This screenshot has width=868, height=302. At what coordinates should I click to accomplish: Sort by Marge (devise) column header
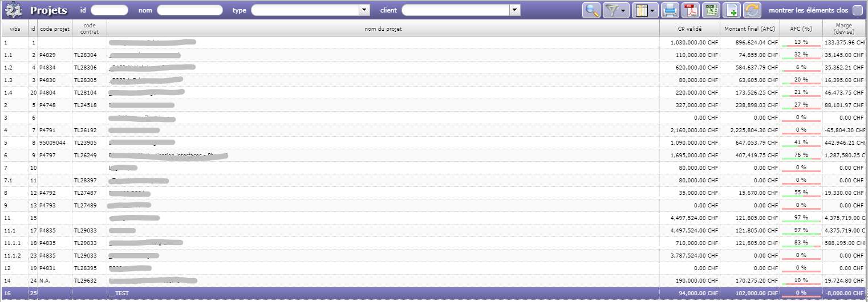click(844, 28)
